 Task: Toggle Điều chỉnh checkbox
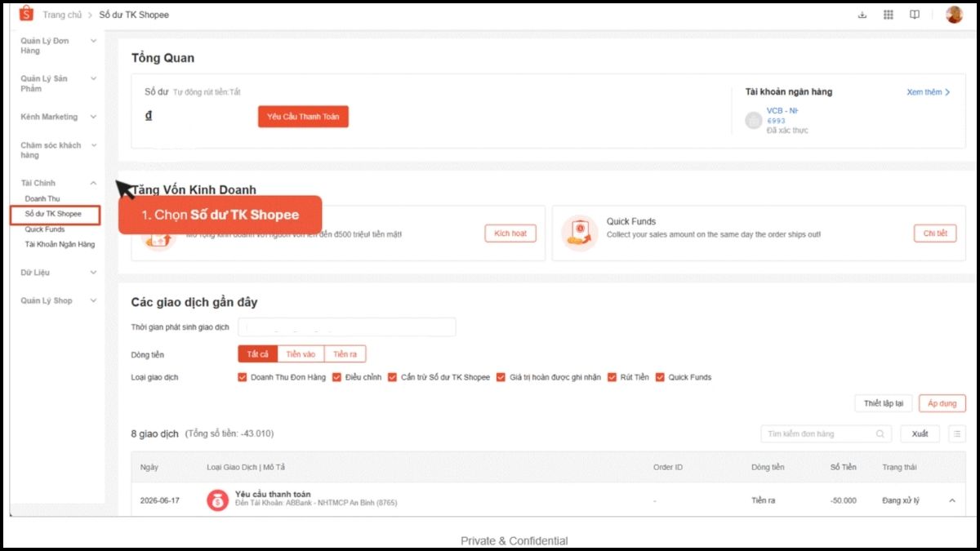[x=336, y=377]
